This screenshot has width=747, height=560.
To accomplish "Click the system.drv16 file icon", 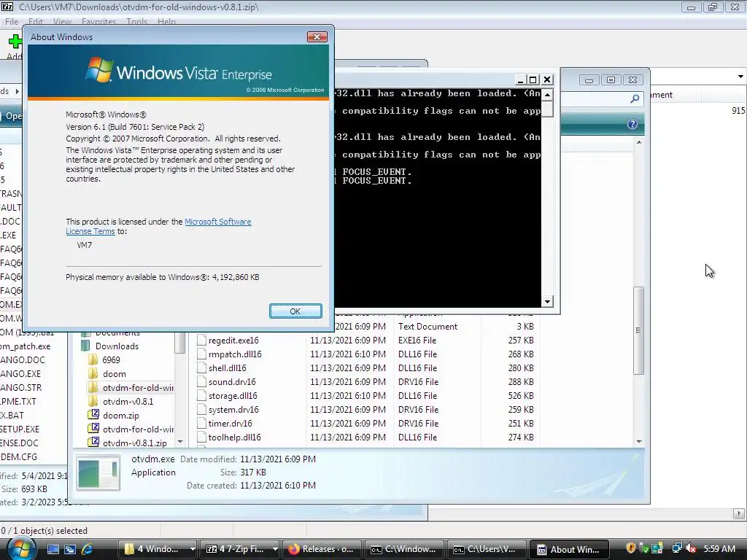I will click(x=201, y=409).
